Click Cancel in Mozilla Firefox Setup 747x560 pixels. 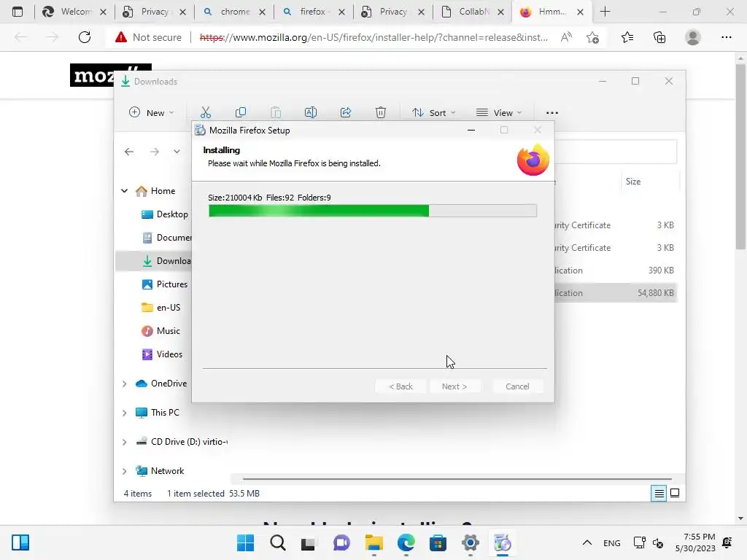517,386
